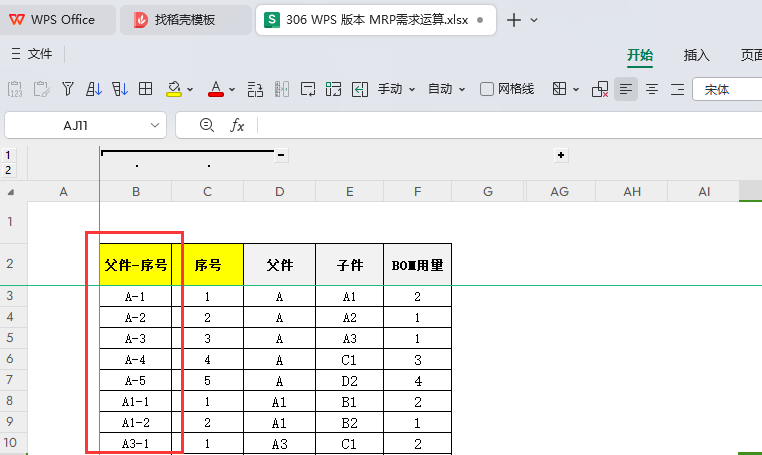
Task: Click header cell 序号
Action: coord(208,264)
